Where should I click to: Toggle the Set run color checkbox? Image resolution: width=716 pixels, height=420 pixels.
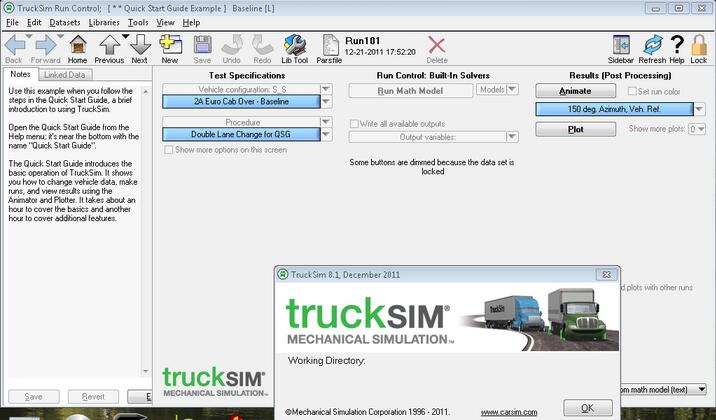[632, 91]
